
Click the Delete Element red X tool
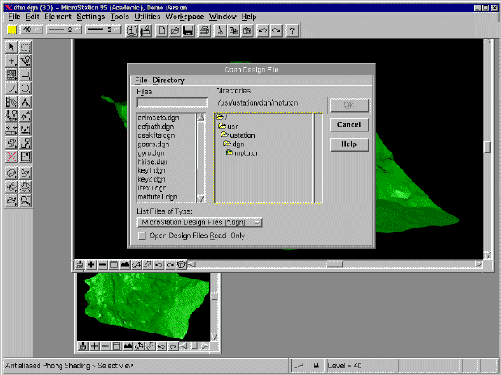coord(11,156)
